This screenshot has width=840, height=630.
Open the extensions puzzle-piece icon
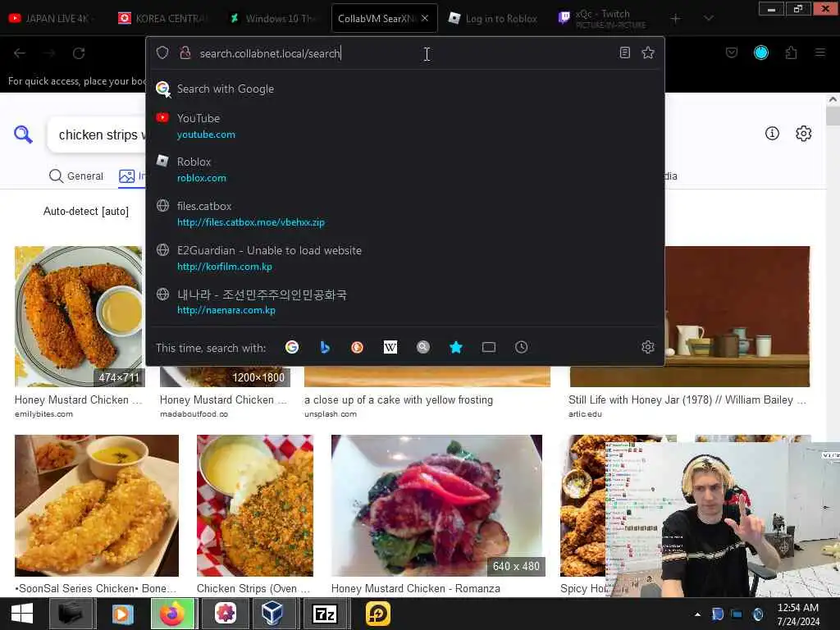point(791,52)
